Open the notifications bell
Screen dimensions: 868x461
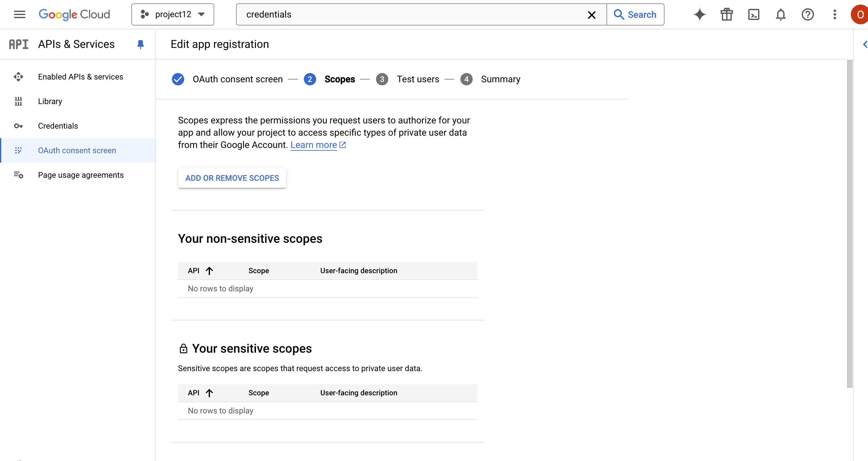pyautogui.click(x=781, y=14)
